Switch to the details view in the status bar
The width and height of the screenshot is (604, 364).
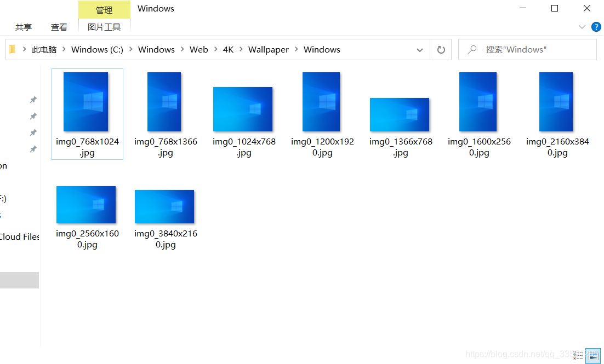pyautogui.click(x=578, y=355)
